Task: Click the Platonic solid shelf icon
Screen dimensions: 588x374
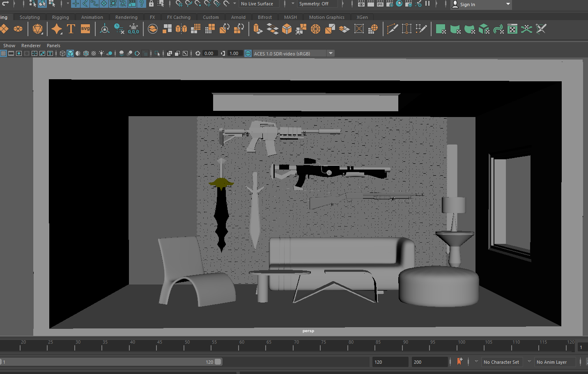Action: point(38,29)
